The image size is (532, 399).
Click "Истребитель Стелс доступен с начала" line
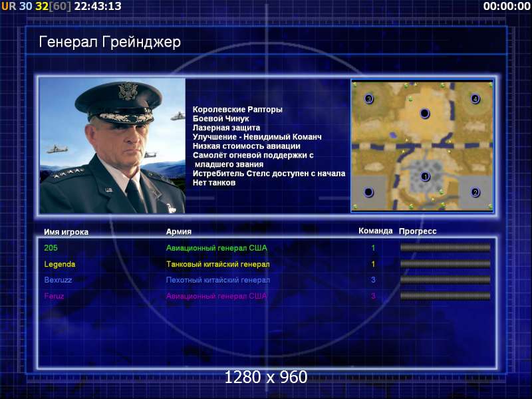pyautogui.click(x=269, y=174)
